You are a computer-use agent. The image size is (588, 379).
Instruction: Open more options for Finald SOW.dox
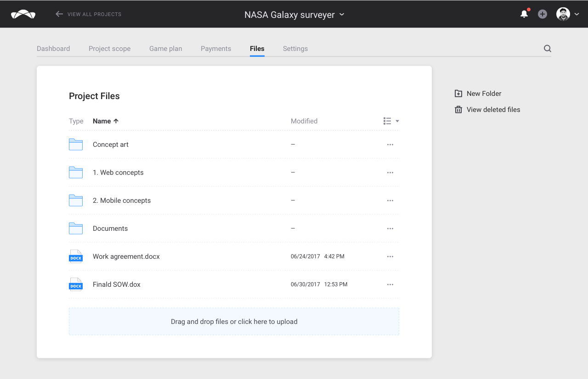(x=390, y=284)
